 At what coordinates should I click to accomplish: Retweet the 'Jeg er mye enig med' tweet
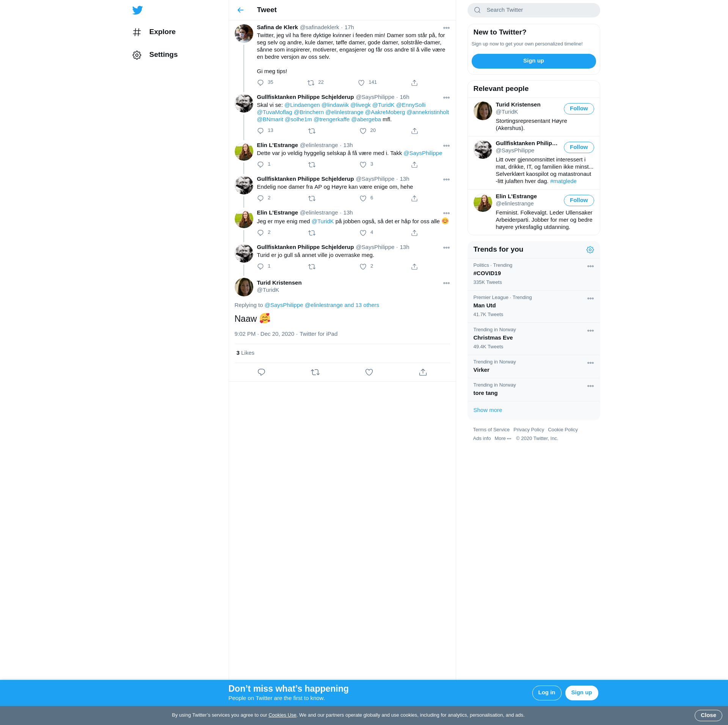coord(312,233)
